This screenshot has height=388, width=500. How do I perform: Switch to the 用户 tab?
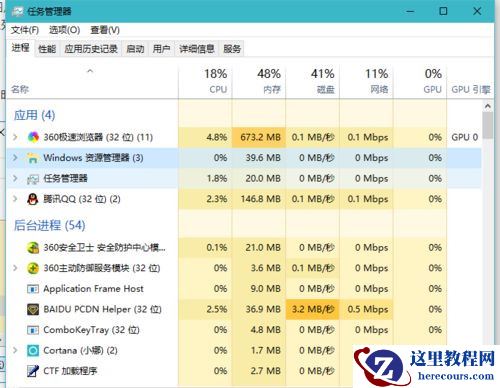coord(161,49)
